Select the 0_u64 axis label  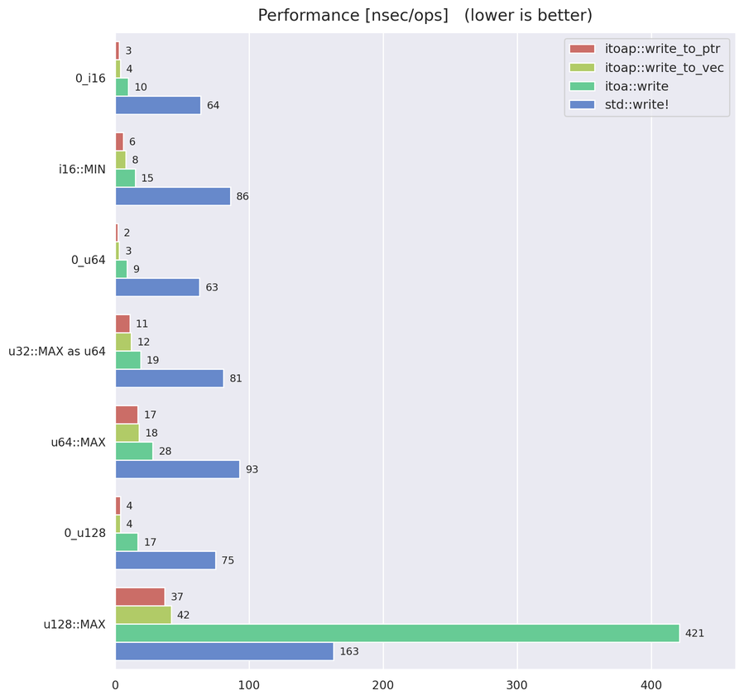(89, 260)
